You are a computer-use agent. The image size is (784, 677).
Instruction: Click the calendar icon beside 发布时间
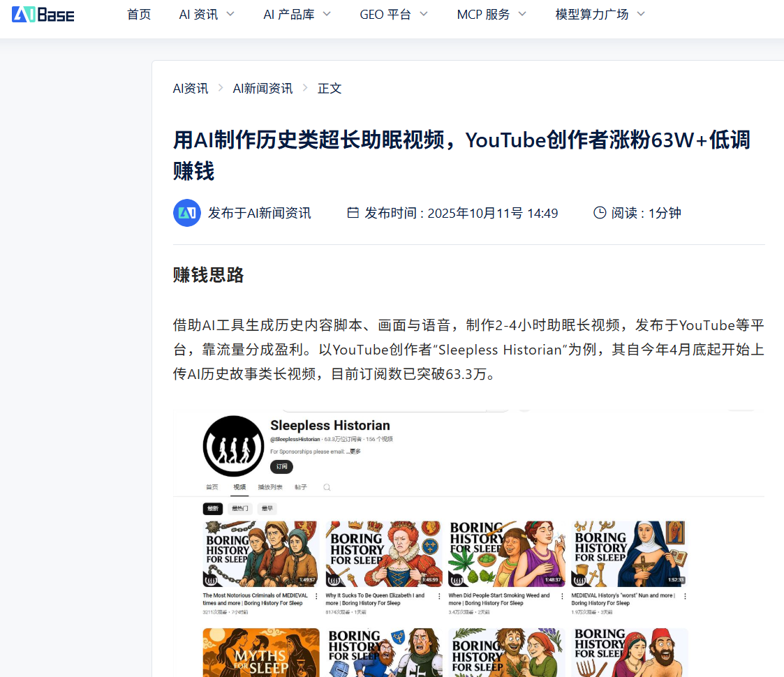coord(353,213)
